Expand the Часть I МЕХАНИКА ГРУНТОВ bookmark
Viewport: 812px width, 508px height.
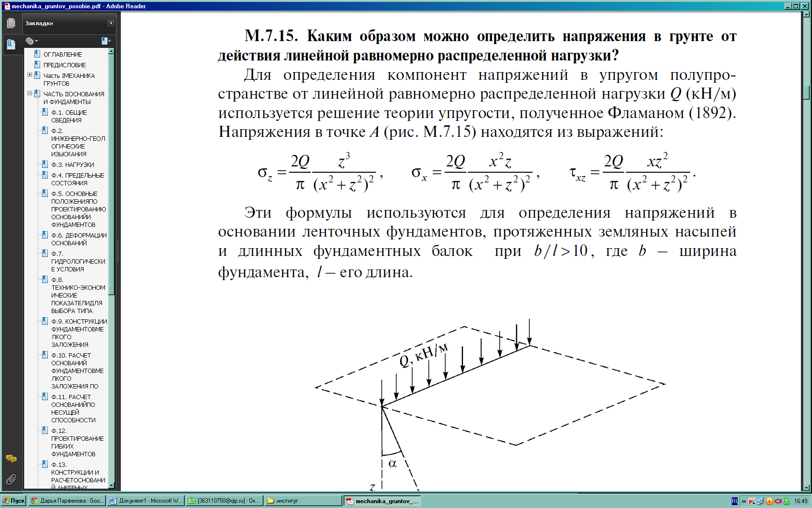coord(29,75)
